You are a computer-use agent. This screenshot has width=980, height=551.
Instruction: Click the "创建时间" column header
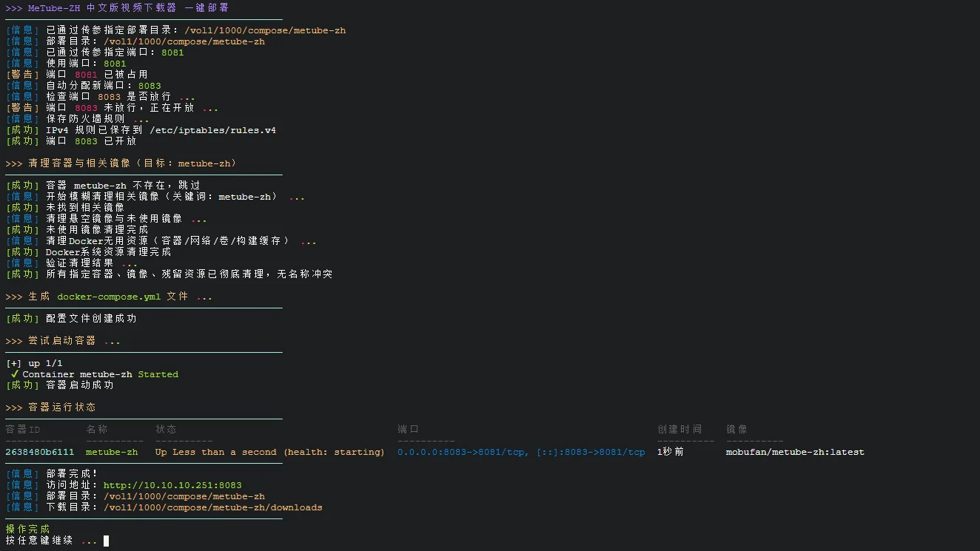coord(679,430)
